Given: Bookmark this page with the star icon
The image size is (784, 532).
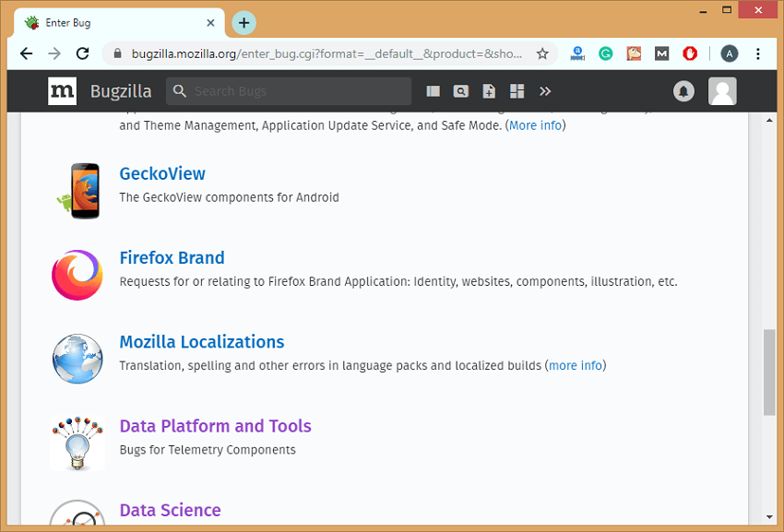Looking at the screenshot, I should (542, 53).
